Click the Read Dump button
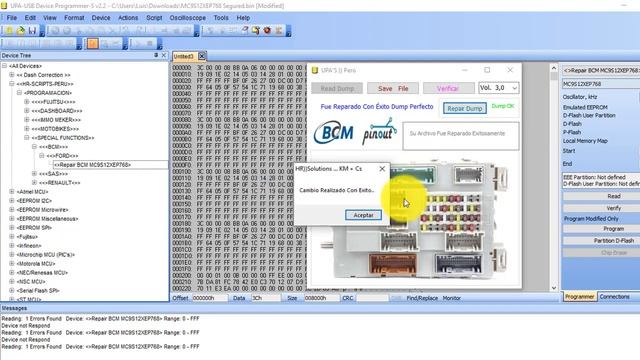 coord(337,88)
